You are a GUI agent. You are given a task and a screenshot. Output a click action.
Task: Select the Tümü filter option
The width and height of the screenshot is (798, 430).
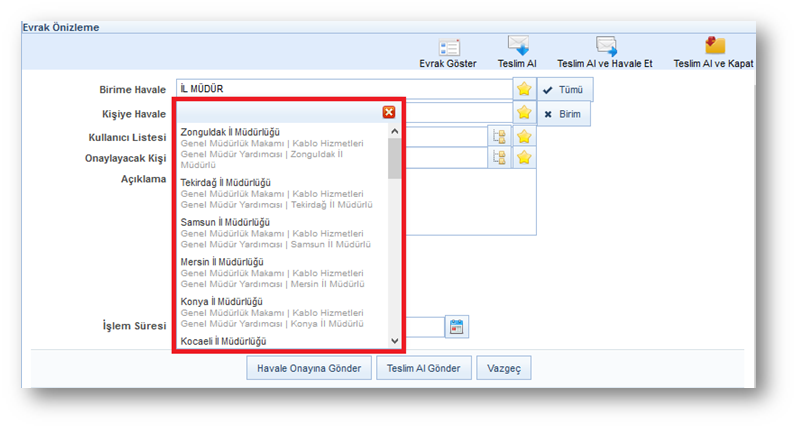[564, 89]
